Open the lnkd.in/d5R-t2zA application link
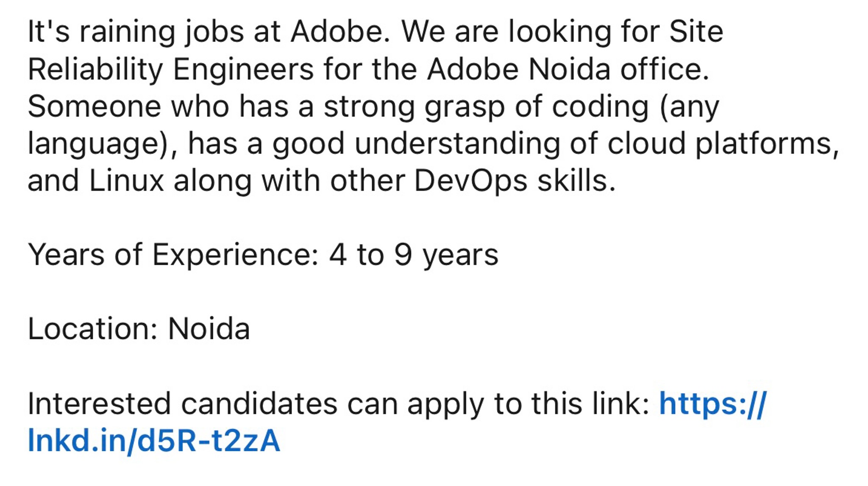The image size is (868, 486). [154, 441]
